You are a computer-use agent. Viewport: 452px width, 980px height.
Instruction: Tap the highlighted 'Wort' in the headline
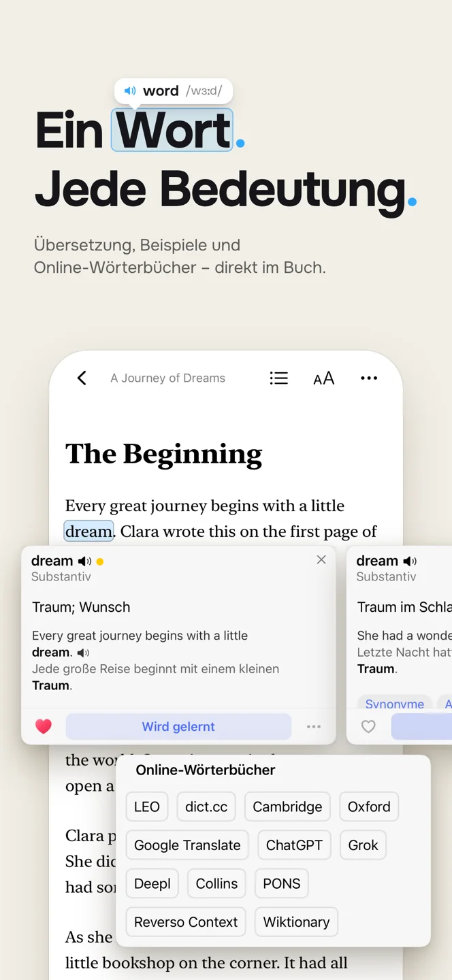point(173,130)
